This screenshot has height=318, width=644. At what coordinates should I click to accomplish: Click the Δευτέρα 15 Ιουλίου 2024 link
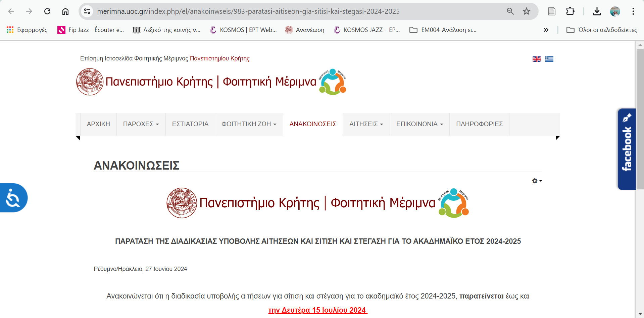317,310
